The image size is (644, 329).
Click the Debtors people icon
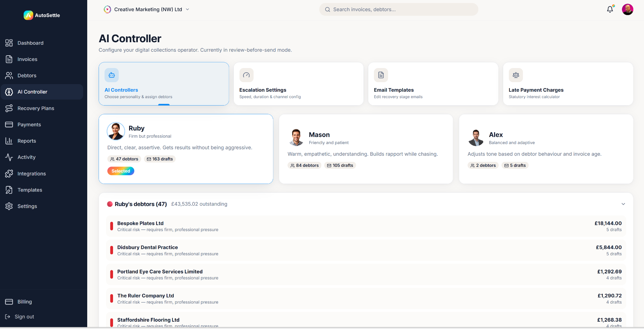pyautogui.click(x=9, y=75)
